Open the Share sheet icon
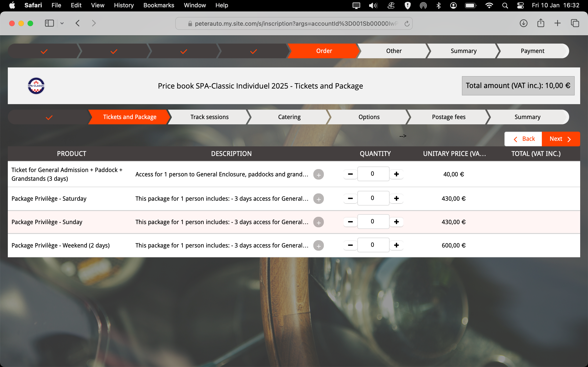The width and height of the screenshot is (588, 367). pos(541,23)
